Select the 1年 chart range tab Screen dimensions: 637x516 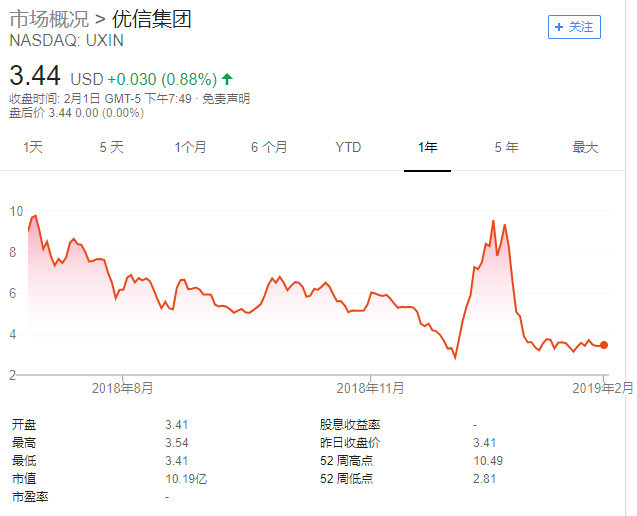[x=427, y=147]
